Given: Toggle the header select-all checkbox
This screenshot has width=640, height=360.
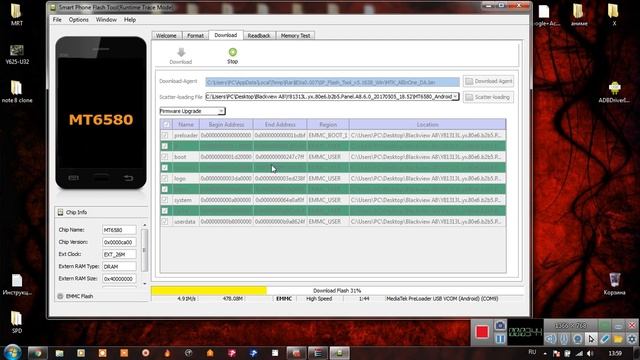Looking at the screenshot, I should coord(166,124).
